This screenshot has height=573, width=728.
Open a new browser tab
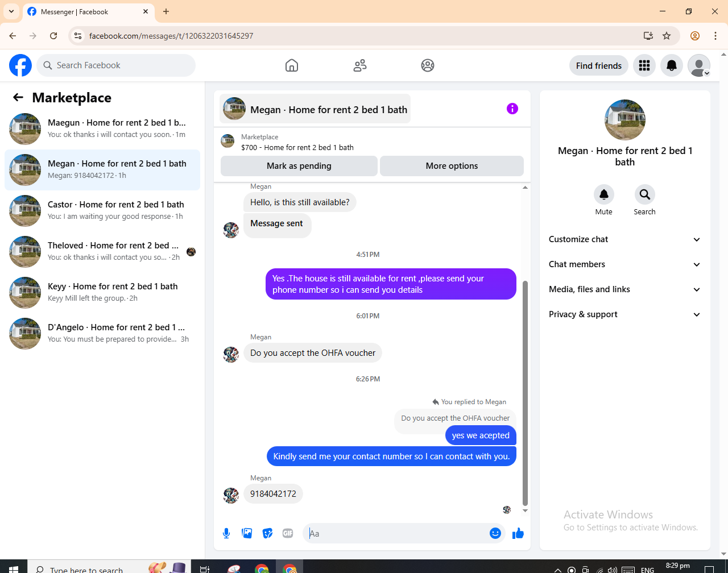(166, 11)
